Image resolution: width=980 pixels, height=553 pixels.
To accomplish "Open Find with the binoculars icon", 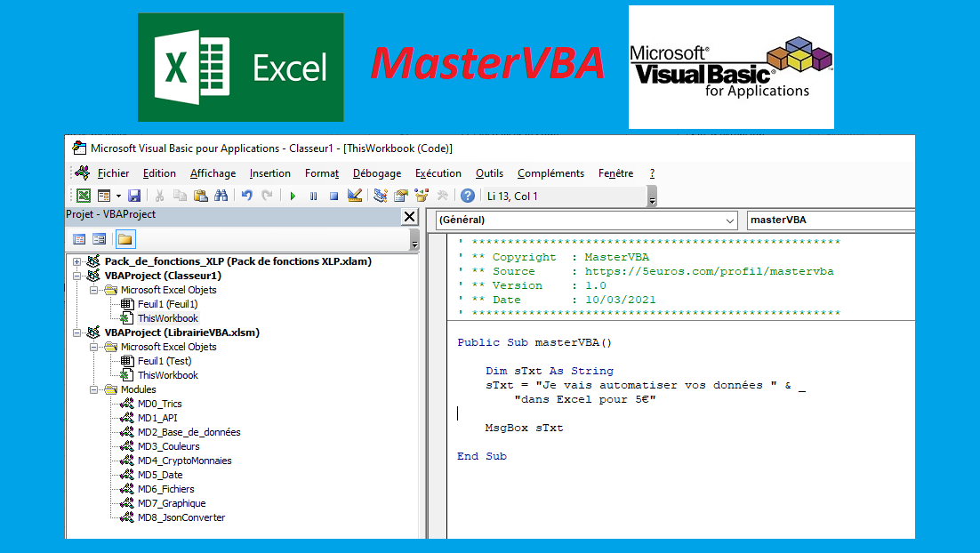I will 221,196.
